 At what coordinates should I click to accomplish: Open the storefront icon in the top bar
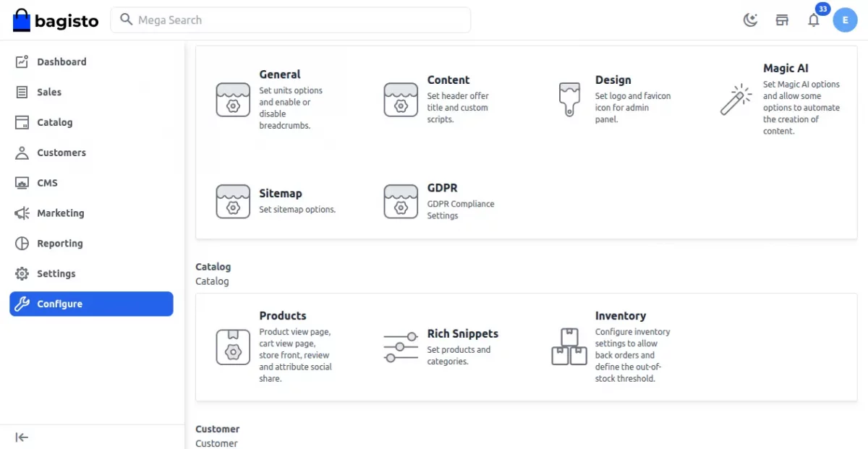(782, 20)
